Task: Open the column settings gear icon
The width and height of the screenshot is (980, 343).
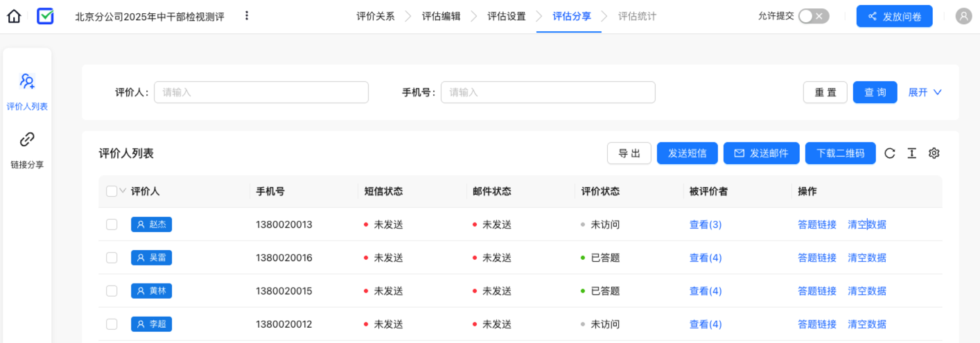Action: coord(934,153)
